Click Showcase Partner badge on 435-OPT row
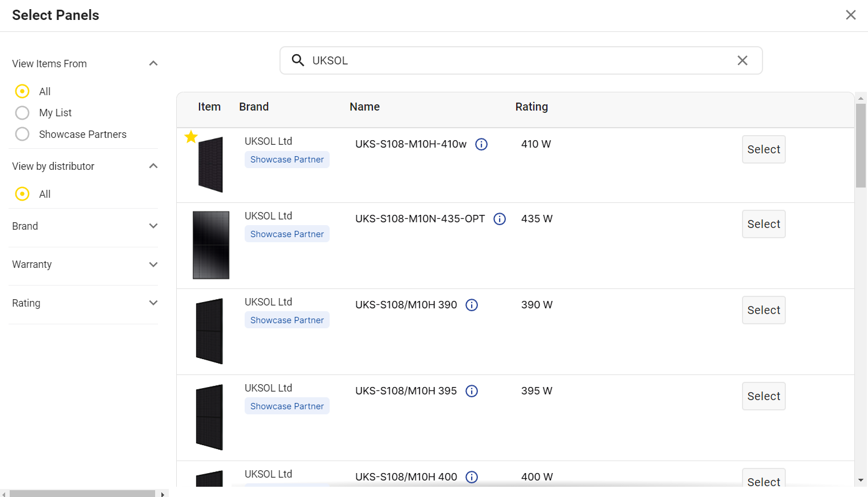This screenshot has height=497, width=868. tap(287, 234)
